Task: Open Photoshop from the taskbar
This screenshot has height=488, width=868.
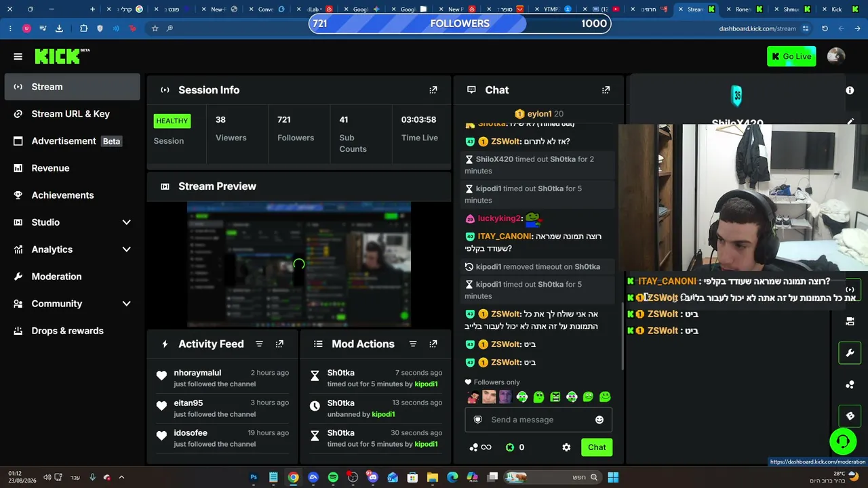Action: (254, 477)
